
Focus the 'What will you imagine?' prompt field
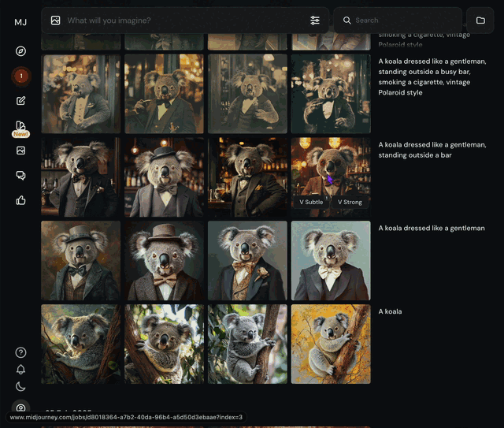tap(185, 20)
